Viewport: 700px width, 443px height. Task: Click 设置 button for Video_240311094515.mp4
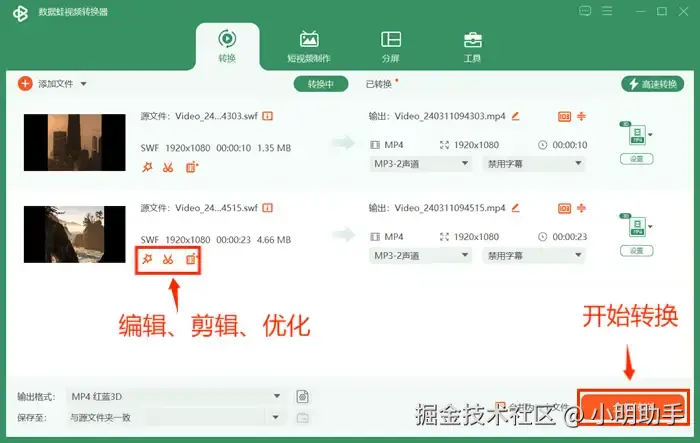point(637,251)
